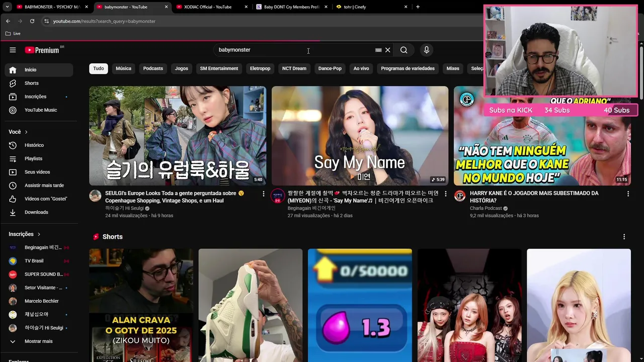The width and height of the screenshot is (644, 362).
Task: Open more options for SEULGI's Europe Looks video
Action: [263, 194]
